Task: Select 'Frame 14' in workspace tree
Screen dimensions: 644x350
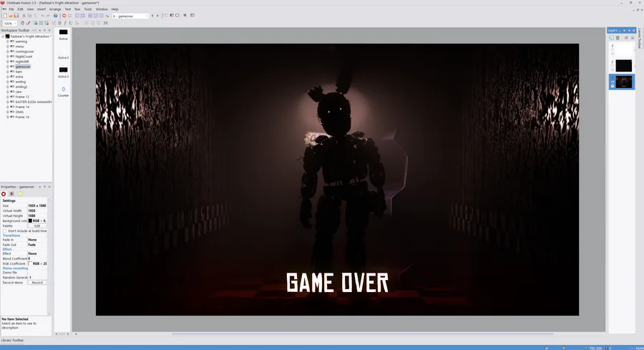Action: (22, 107)
